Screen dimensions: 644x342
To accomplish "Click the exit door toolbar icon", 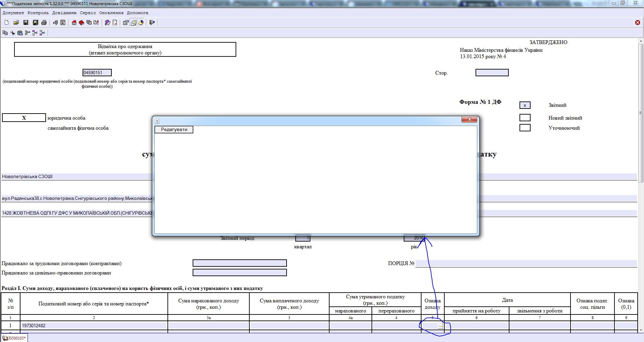I will click(x=152, y=23).
